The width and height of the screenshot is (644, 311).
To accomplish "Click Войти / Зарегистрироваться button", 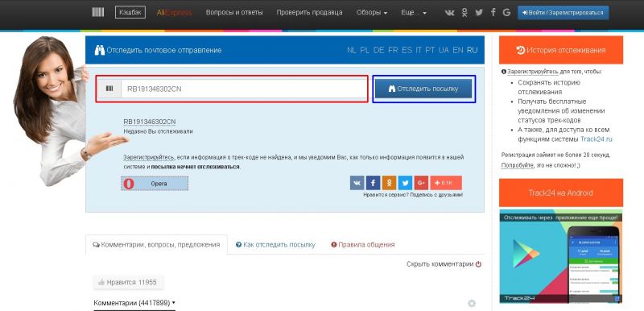I will 563,12.
